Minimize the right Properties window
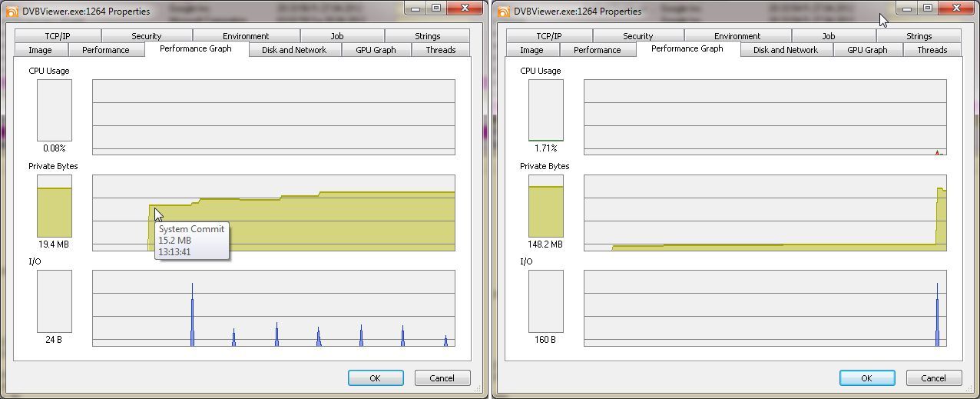 point(907,8)
